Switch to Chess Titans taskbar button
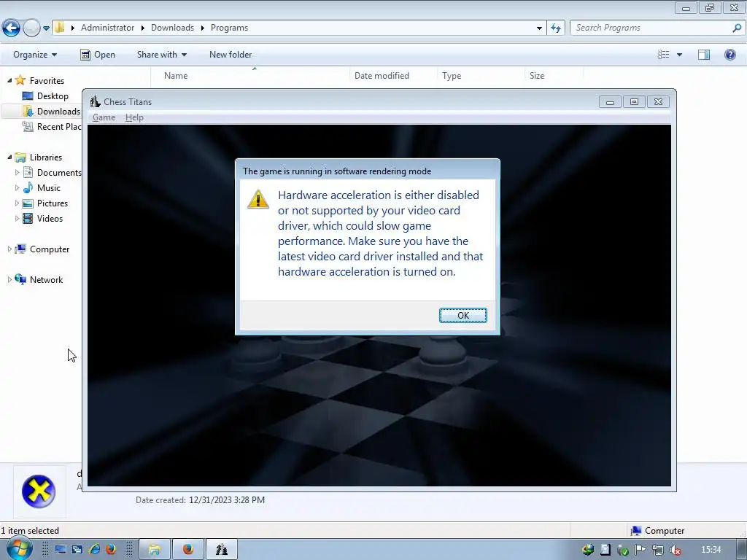This screenshot has width=747, height=560. point(222,550)
